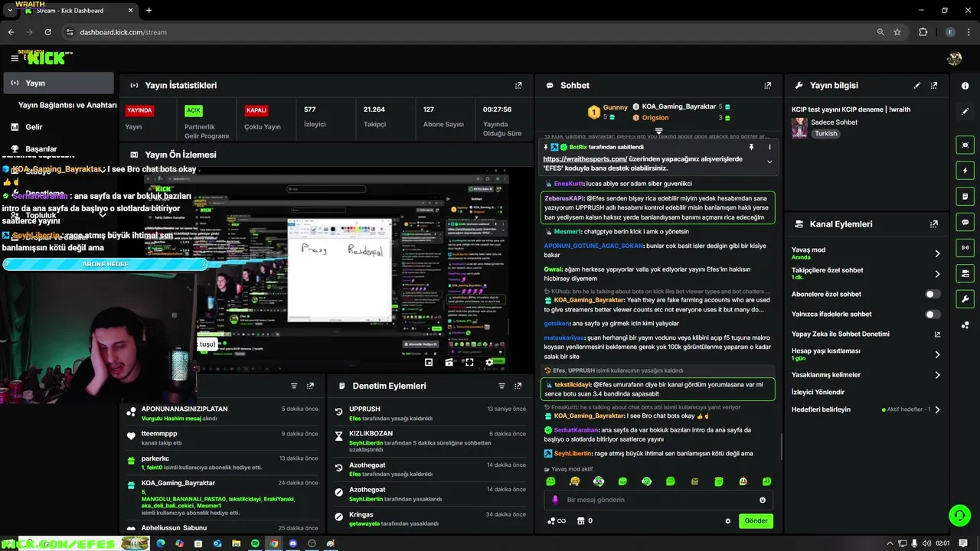
Task: Expand Hedefleri belirleyin settings
Action: 937,409
